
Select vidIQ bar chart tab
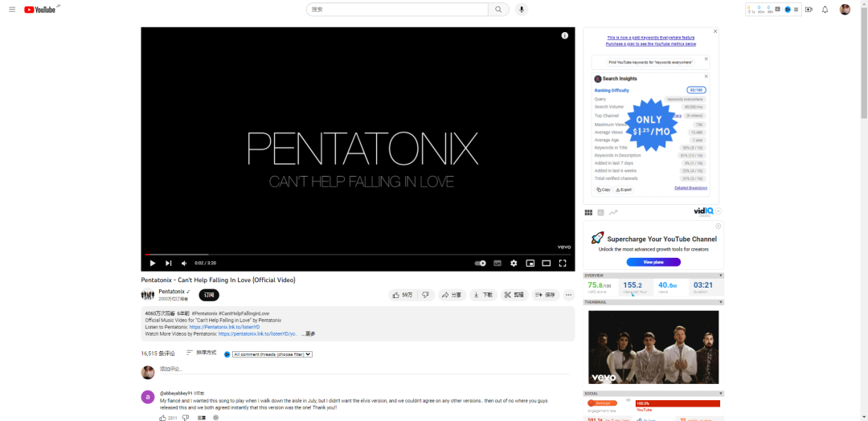coord(600,212)
